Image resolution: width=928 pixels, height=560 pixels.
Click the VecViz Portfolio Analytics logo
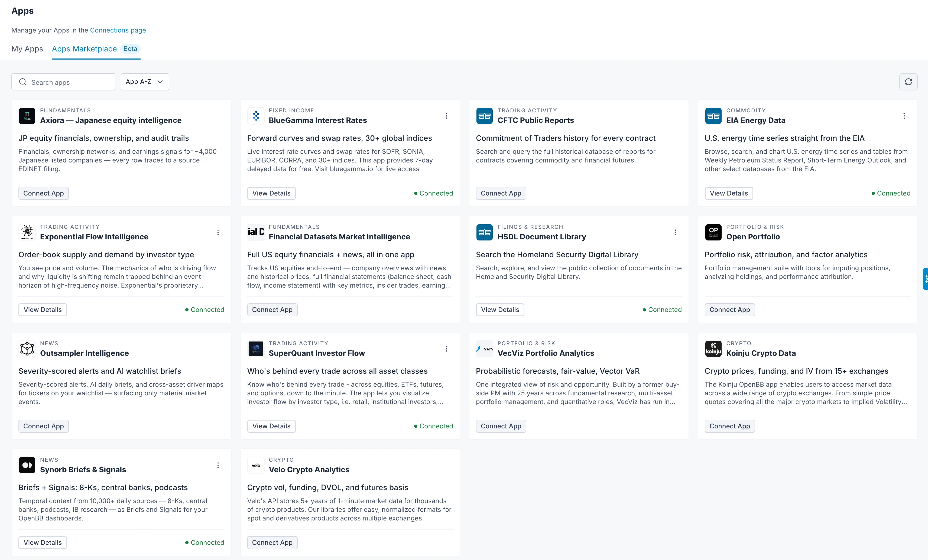point(484,348)
